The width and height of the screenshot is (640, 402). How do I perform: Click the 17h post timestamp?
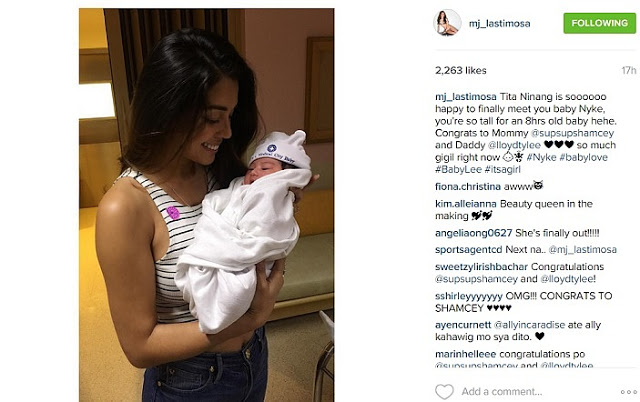click(x=629, y=71)
